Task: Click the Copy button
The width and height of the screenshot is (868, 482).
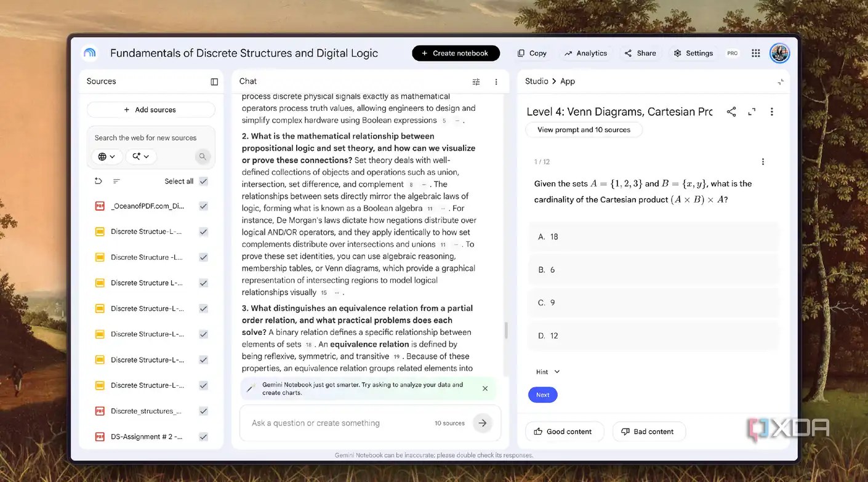Action: (x=532, y=54)
